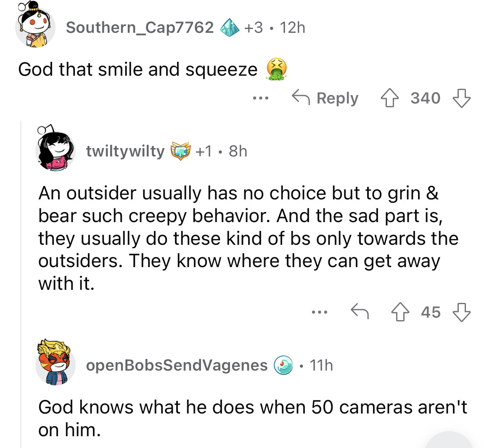Downvote Southern_Cap7762's comment

click(461, 98)
